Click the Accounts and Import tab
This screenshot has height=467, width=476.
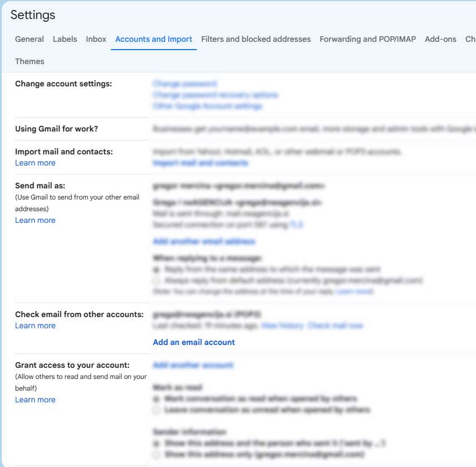click(153, 39)
